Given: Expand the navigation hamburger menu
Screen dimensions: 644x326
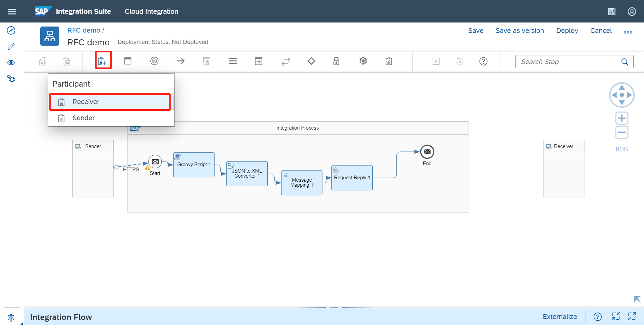Looking at the screenshot, I should coord(12,11).
